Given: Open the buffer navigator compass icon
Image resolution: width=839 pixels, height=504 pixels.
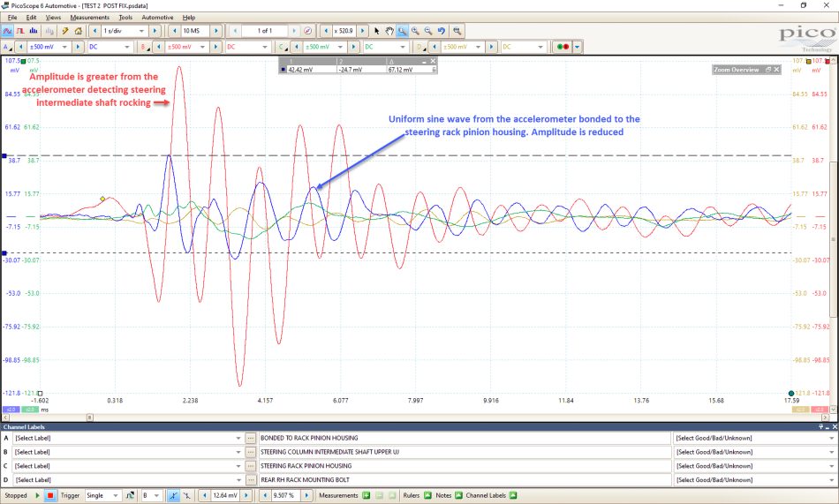Looking at the screenshot, I should tap(307, 31).
